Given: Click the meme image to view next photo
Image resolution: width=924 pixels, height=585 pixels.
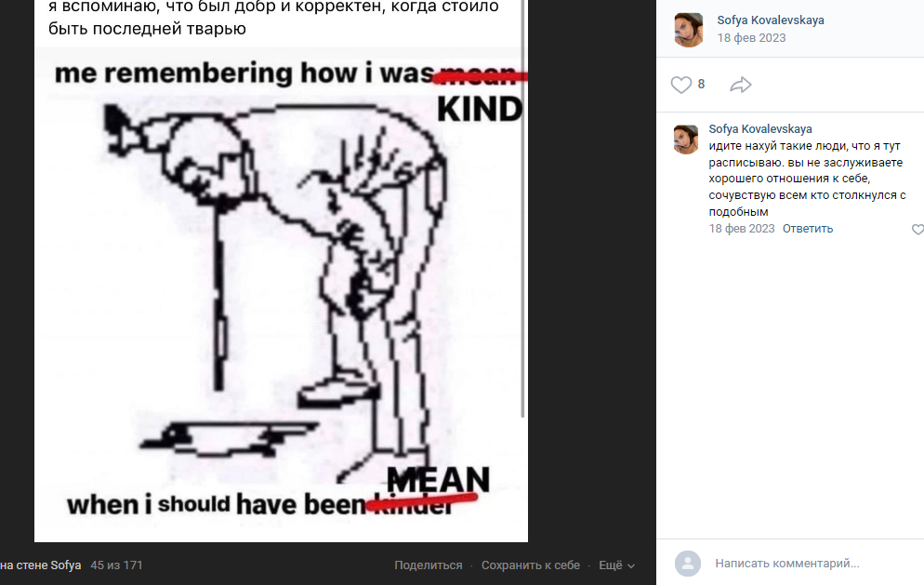Looking at the screenshot, I should pyautogui.click(x=281, y=295).
